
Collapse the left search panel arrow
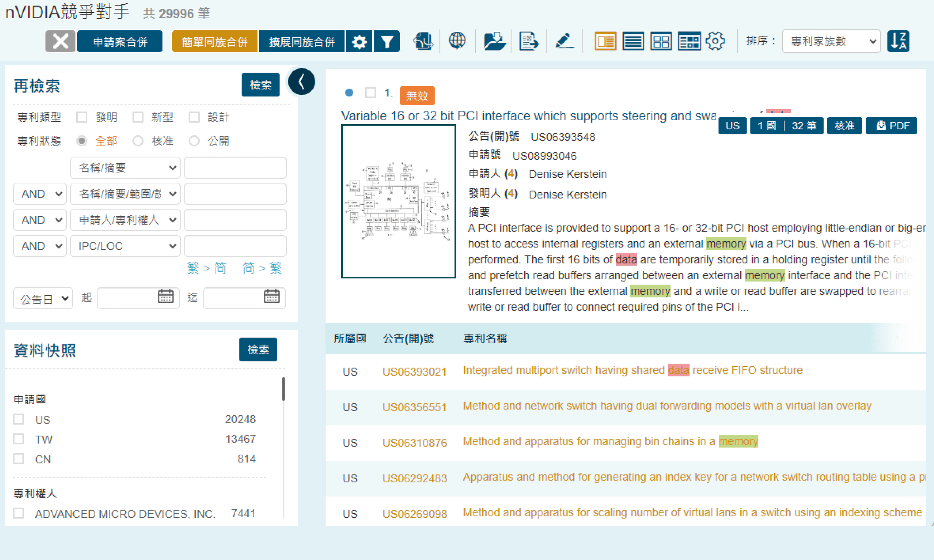301,81
